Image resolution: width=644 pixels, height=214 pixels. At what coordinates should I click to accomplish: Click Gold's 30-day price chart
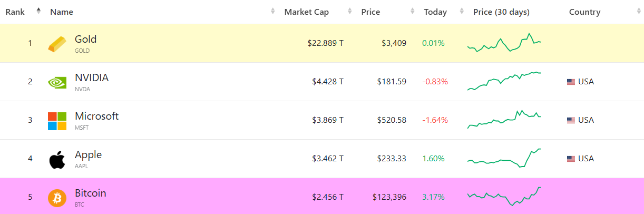(x=504, y=43)
